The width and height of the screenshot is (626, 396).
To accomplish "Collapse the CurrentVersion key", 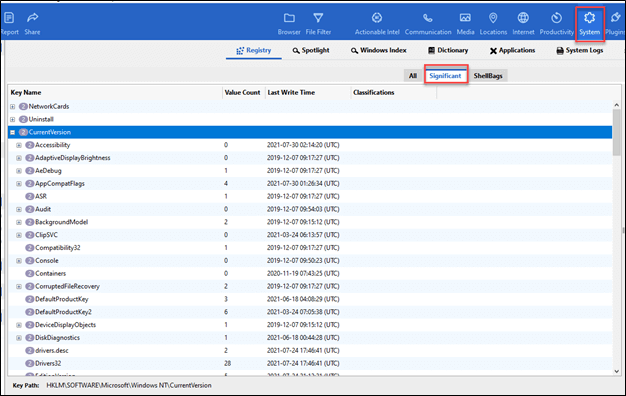I will [12, 132].
